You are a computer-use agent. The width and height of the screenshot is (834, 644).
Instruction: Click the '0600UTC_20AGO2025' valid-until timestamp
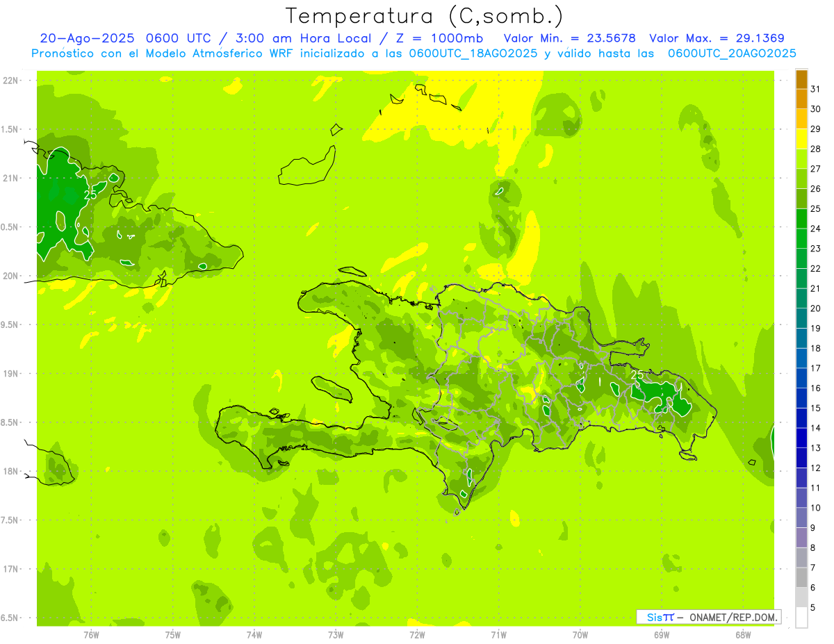pyautogui.click(x=732, y=53)
